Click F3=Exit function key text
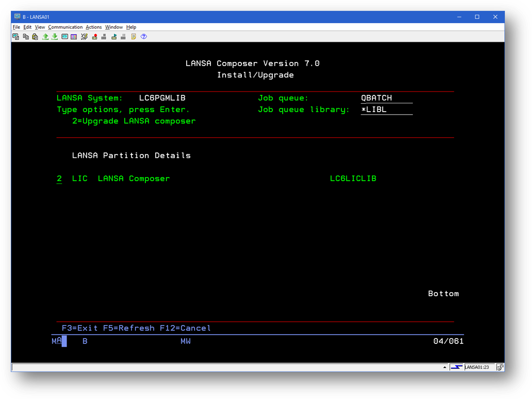Screen dimensions: 532x399 (80, 328)
